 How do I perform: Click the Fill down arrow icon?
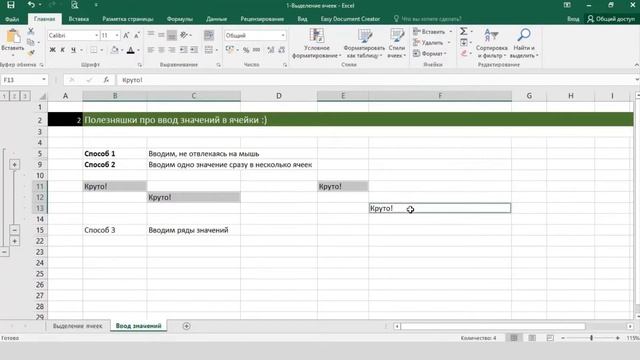point(464,42)
